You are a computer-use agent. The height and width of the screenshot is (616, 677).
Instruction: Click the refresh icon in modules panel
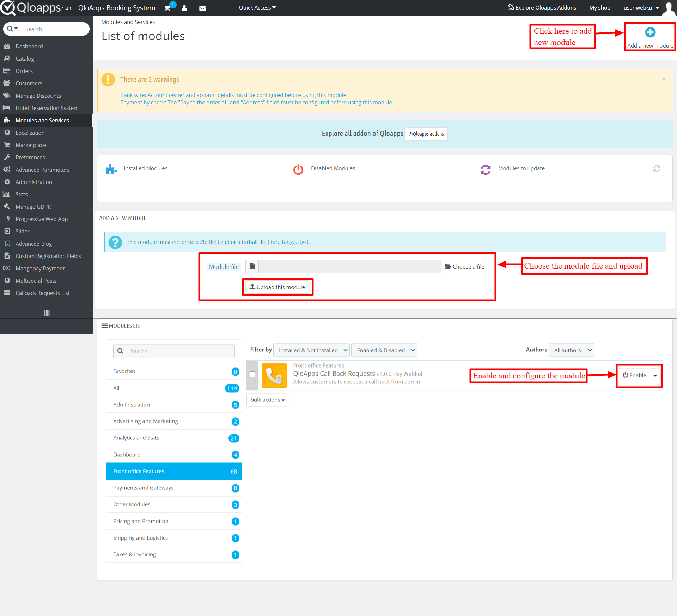click(656, 168)
